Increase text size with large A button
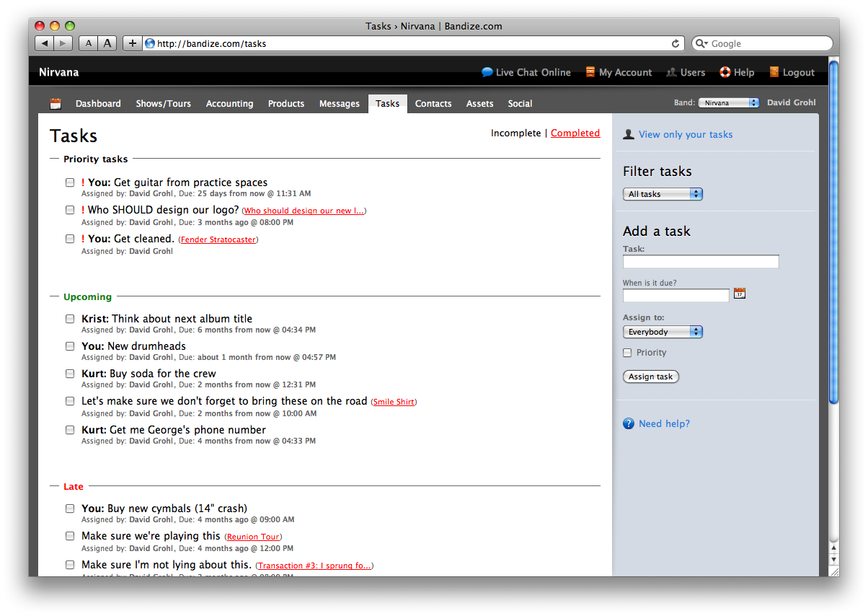The image size is (868, 616). pos(107,43)
